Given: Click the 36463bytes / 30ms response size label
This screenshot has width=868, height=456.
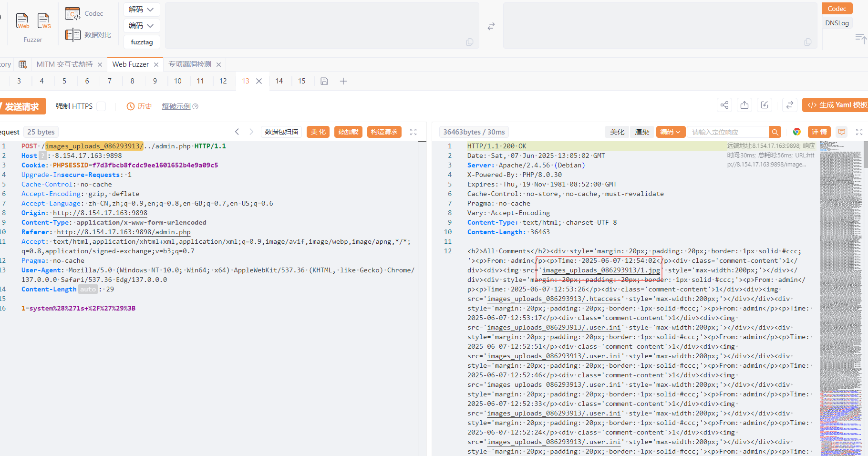Looking at the screenshot, I should [474, 132].
